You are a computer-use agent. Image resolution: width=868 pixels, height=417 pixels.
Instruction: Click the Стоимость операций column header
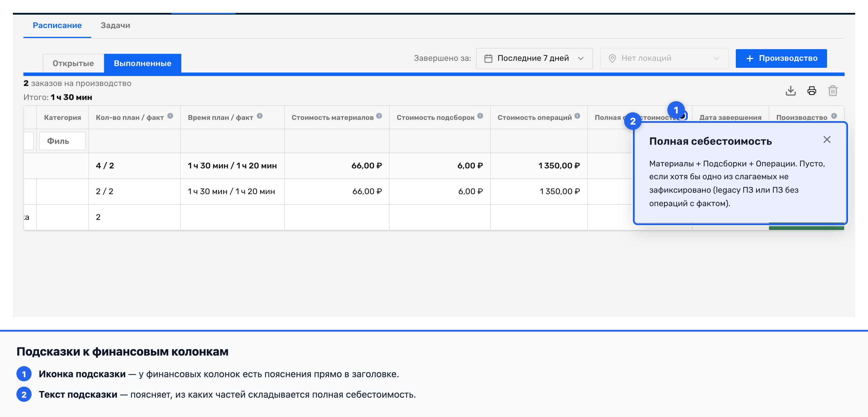pyautogui.click(x=534, y=118)
